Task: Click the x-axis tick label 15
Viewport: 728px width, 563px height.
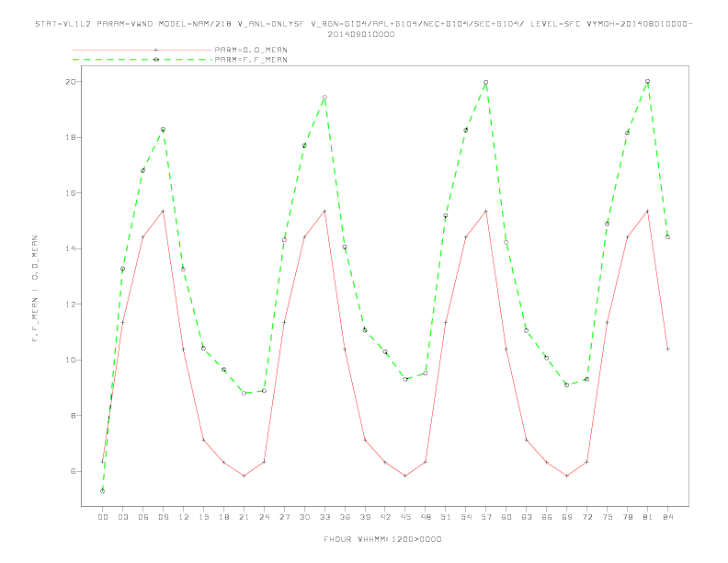Action: [203, 517]
